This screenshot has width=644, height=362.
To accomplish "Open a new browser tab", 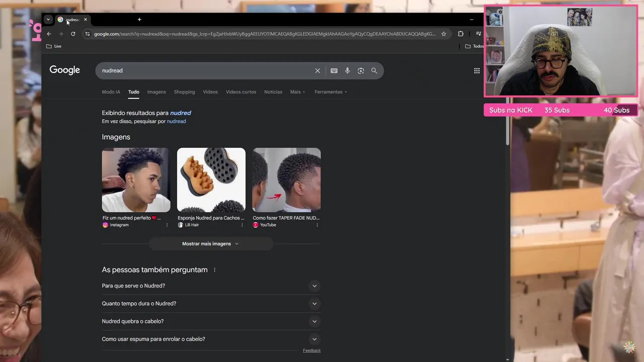I will (x=139, y=20).
